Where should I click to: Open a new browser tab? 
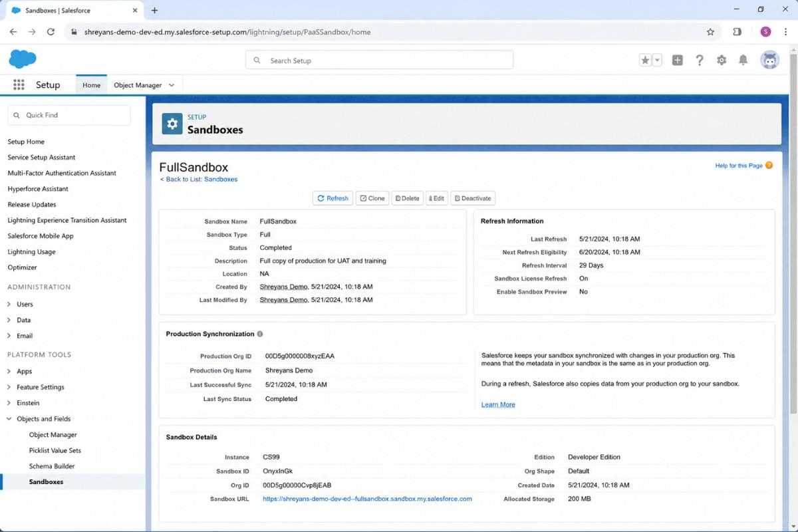pos(154,10)
